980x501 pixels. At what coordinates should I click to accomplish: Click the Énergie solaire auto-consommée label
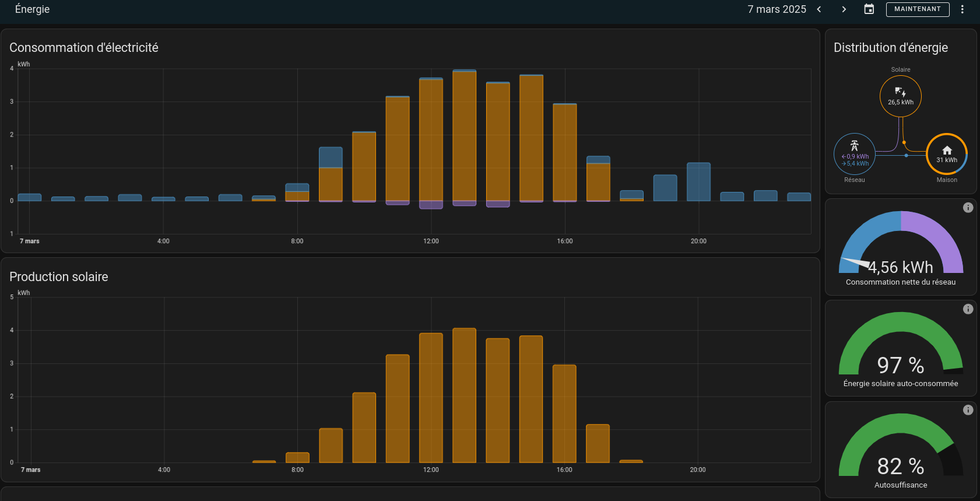(x=901, y=384)
